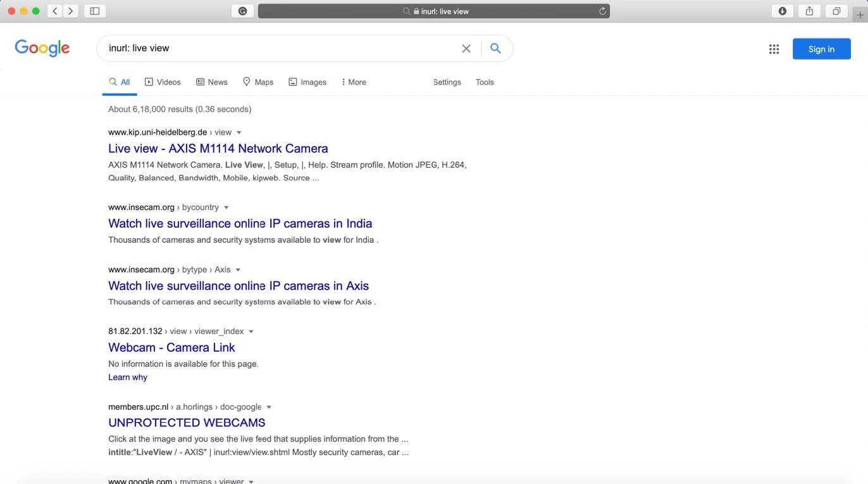868x484 pixels.
Task: Open the Google apps grid
Action: (x=774, y=49)
